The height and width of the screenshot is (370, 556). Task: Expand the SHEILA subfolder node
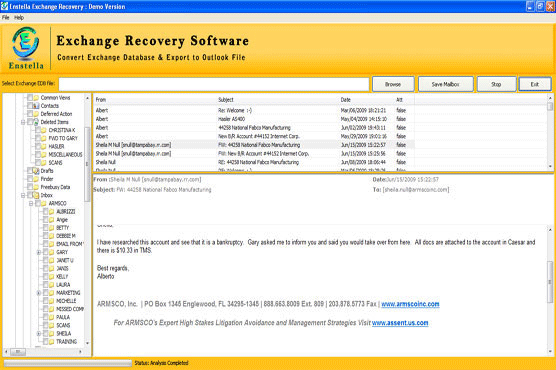pyautogui.click(x=39, y=333)
